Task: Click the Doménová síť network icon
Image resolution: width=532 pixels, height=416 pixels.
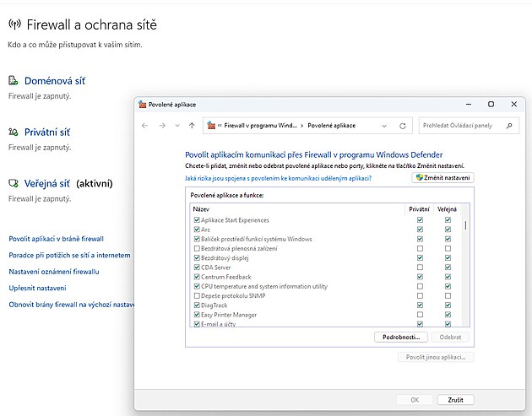Action: click(14, 81)
